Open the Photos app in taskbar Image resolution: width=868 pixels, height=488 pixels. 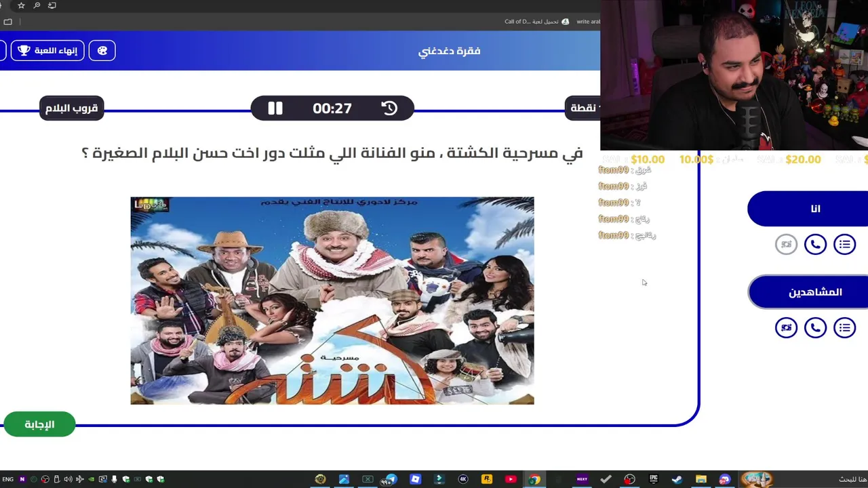coord(344,479)
